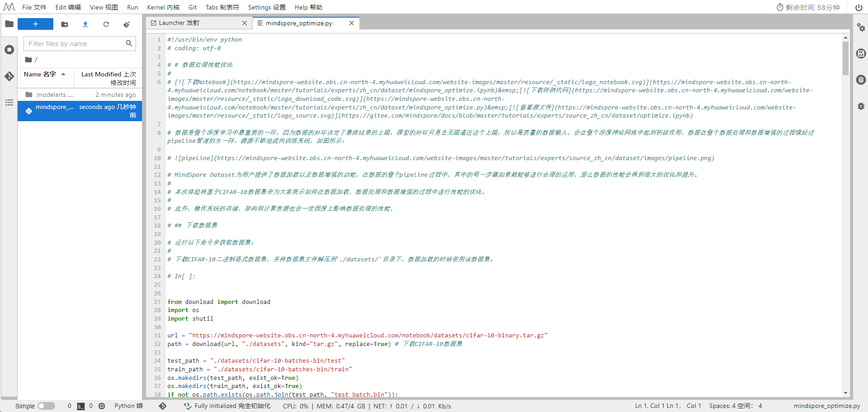
Task: Open the property inspector gears icon
Action: (861, 28)
